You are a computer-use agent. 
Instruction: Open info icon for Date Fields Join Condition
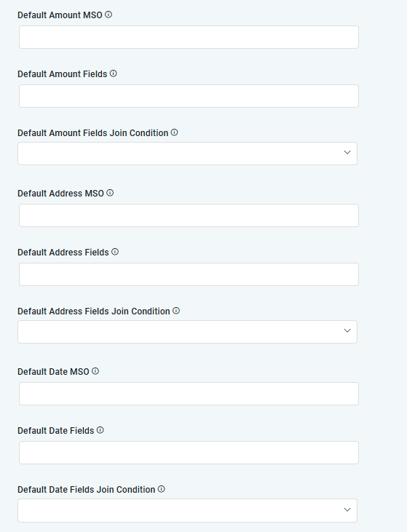point(162,490)
